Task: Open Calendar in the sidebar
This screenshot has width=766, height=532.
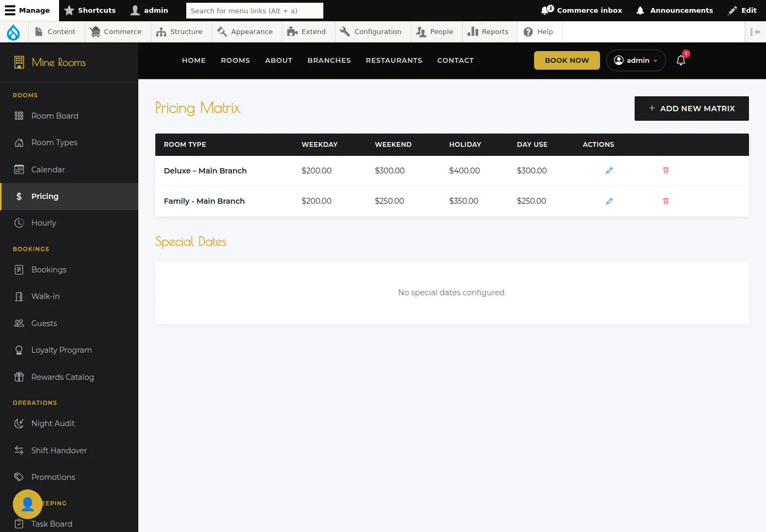Action: [x=69, y=170]
